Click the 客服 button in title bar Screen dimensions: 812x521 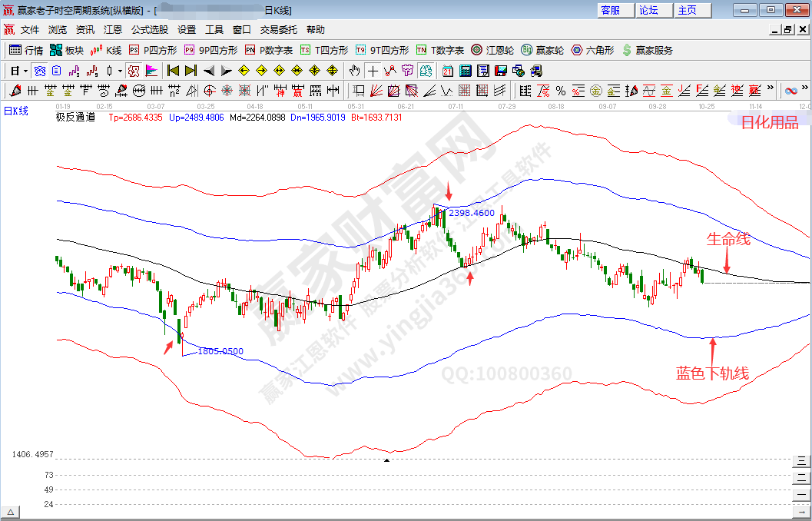tap(611, 10)
